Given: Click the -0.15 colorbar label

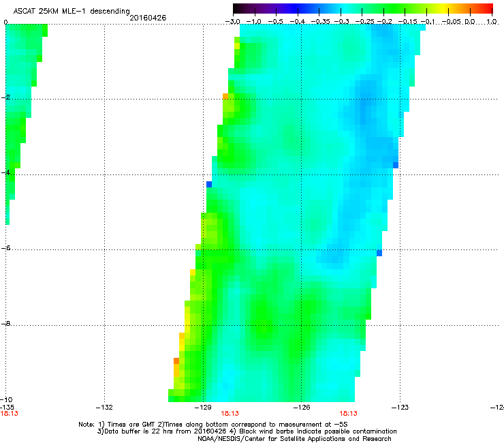Looking at the screenshot, I should click(x=407, y=22).
